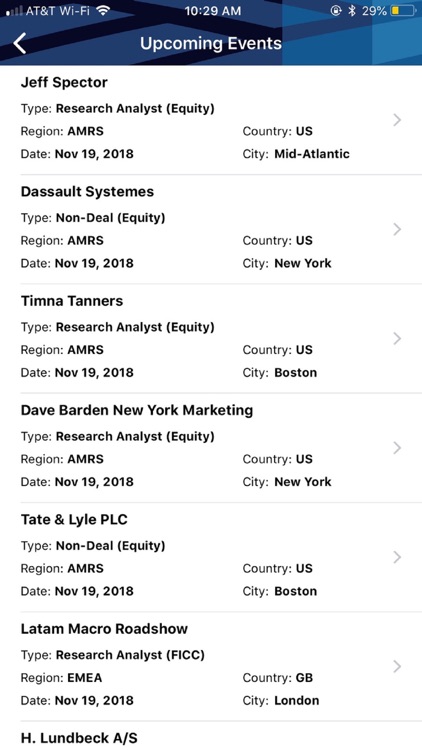Select Dassault Systemes event title
The height and width of the screenshot is (750, 422).
click(87, 192)
